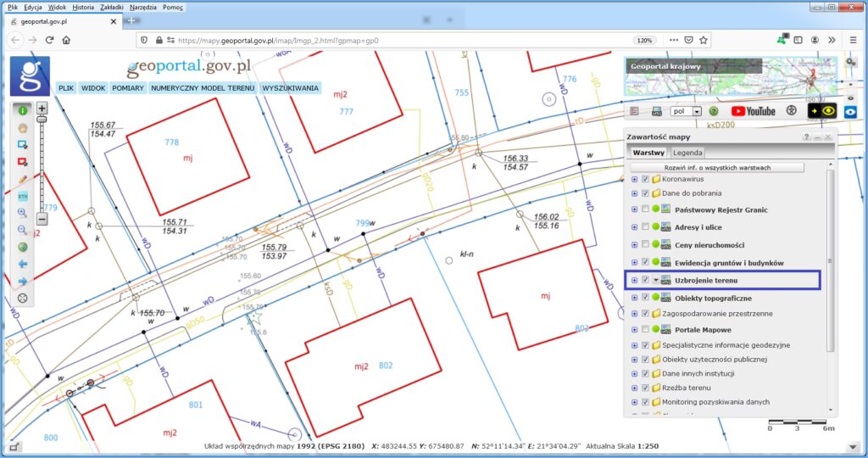Select the pan hand tool
The image size is (868, 458).
coord(23,127)
